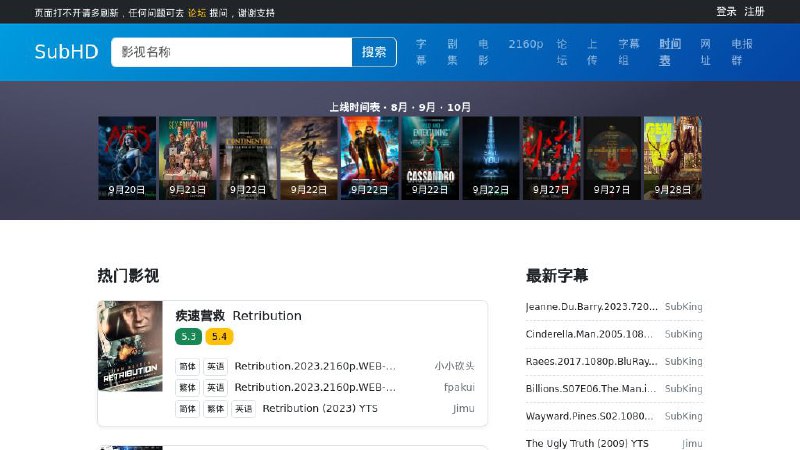Go to 字幕组 in the navigation bar

[628, 52]
